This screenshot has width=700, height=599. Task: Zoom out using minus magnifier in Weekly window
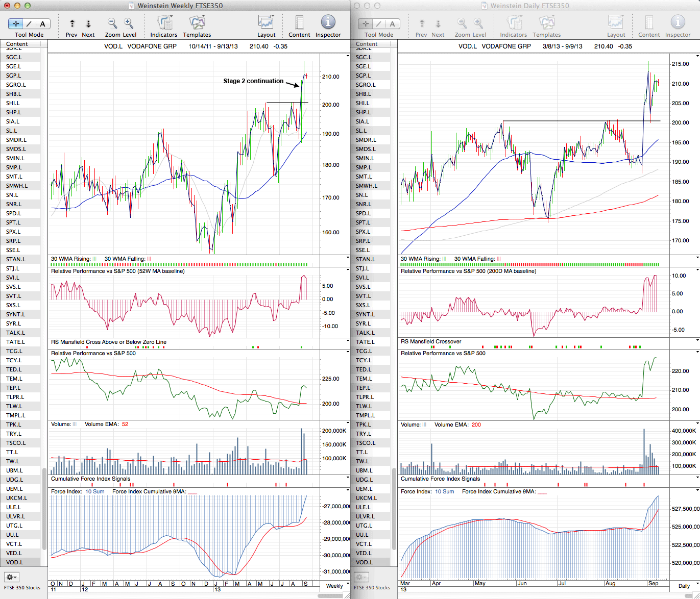(112, 23)
